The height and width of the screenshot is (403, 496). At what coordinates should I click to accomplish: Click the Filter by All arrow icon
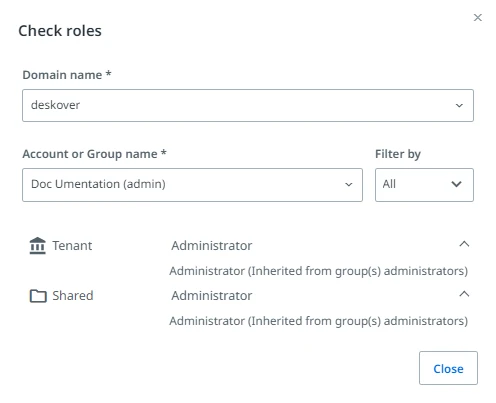click(x=456, y=184)
